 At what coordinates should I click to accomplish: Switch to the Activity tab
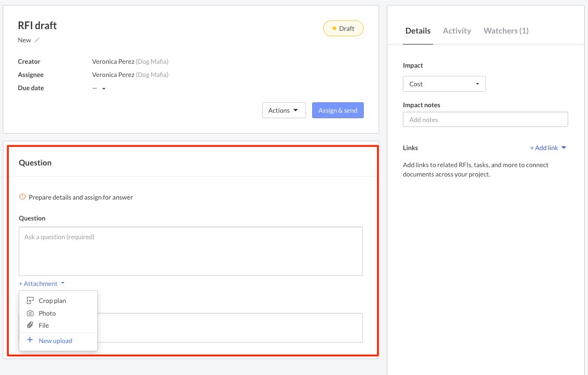[x=457, y=31]
